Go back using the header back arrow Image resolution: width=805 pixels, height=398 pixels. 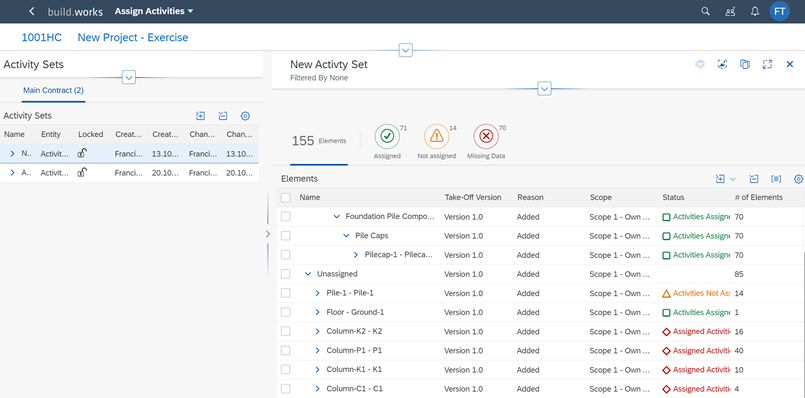pyautogui.click(x=32, y=11)
